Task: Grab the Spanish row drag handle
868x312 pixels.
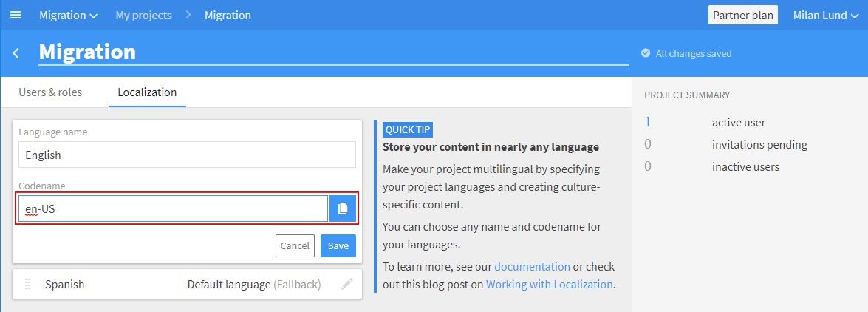Action: (27, 285)
